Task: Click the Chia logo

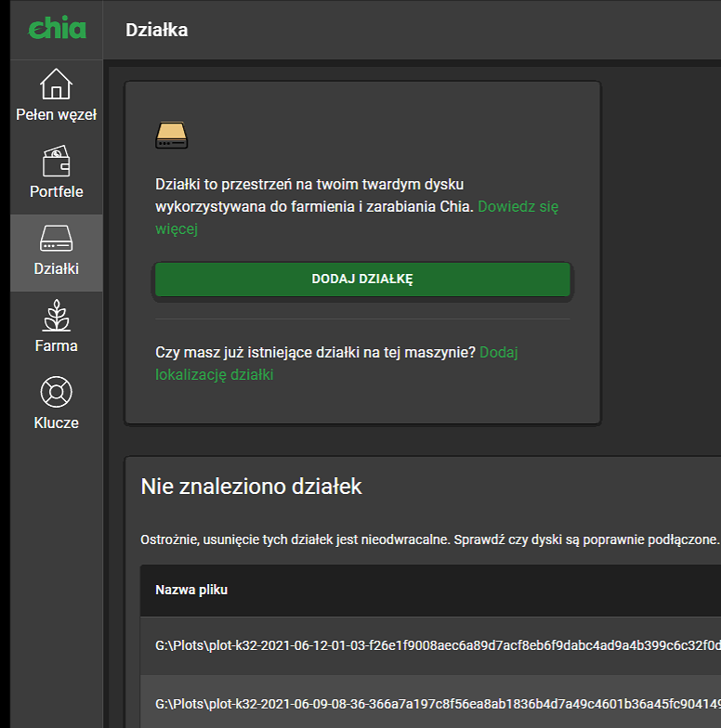Action: [57, 28]
